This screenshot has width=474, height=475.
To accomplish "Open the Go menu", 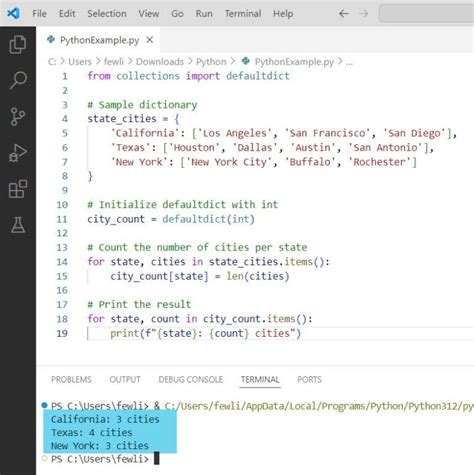I will pos(177,14).
